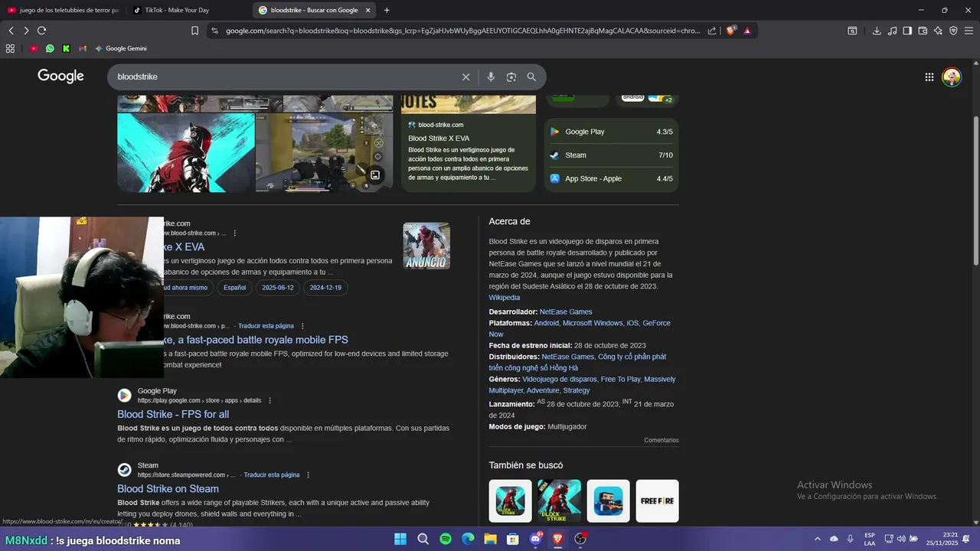Open the Wikipedia link in Acerca de
Screen dimensions: 980x551
click(505, 298)
